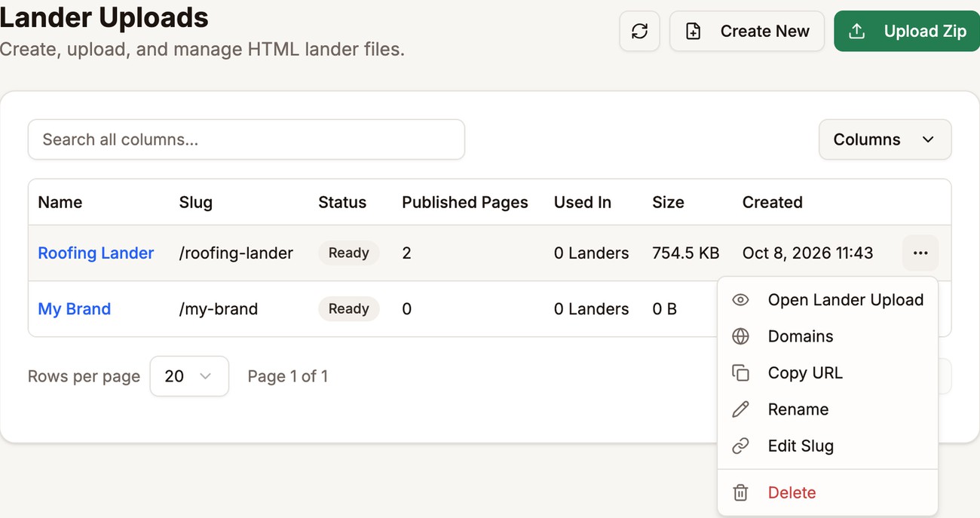980x518 pixels.
Task: Click the /my-brand slug cell
Action: point(219,309)
